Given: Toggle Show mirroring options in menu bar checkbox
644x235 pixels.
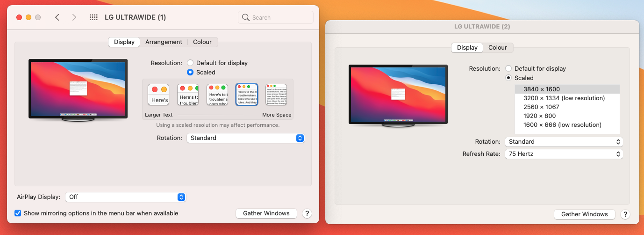Looking at the screenshot, I should click(18, 213).
